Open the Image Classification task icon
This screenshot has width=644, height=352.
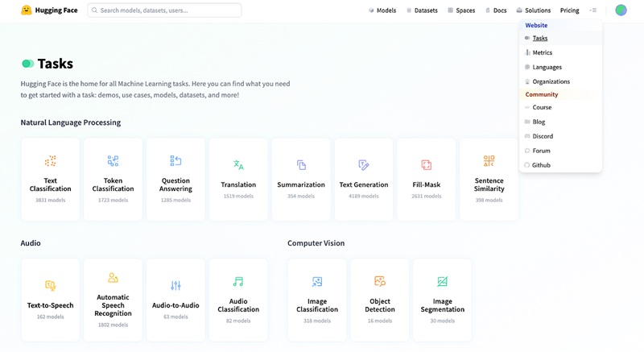[x=317, y=281]
